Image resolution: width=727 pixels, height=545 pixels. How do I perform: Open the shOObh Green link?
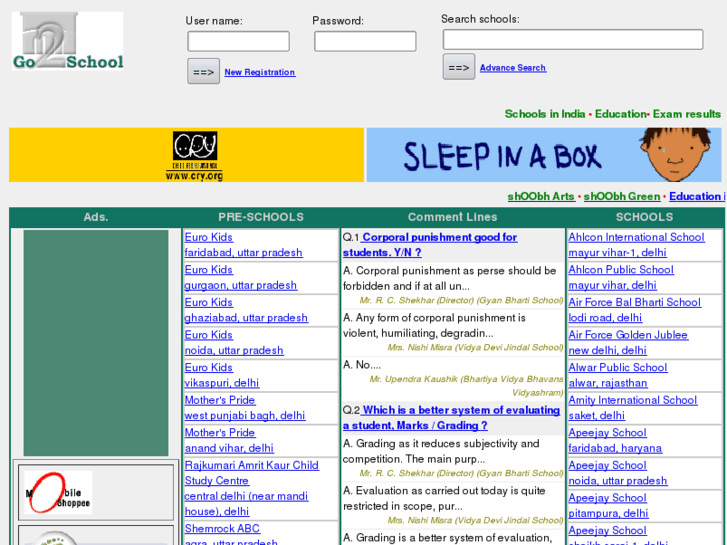pos(622,196)
